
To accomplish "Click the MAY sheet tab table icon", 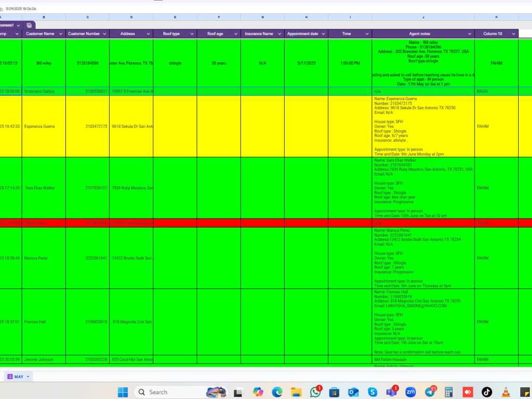I will 10,377.
